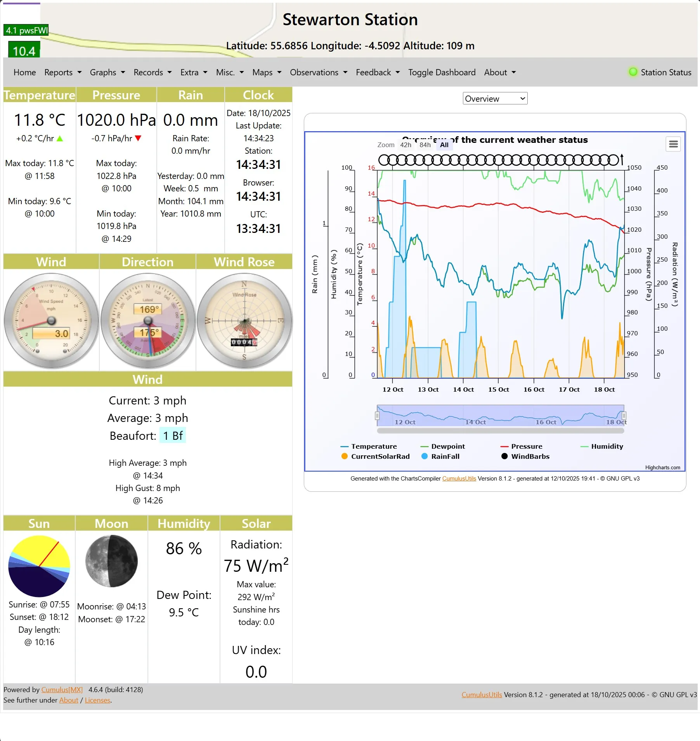Image resolution: width=700 pixels, height=741 pixels.
Task: Click the sun daylight pie chart
Action: pos(39,567)
